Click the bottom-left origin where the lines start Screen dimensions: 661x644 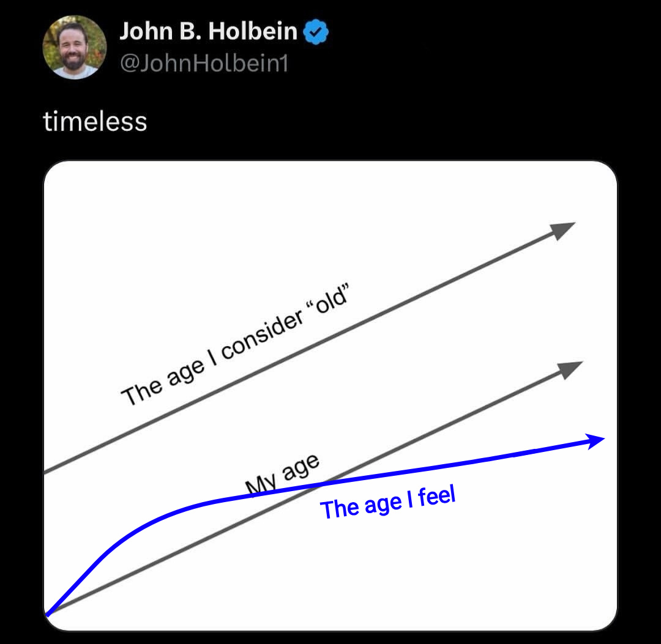[48, 612]
